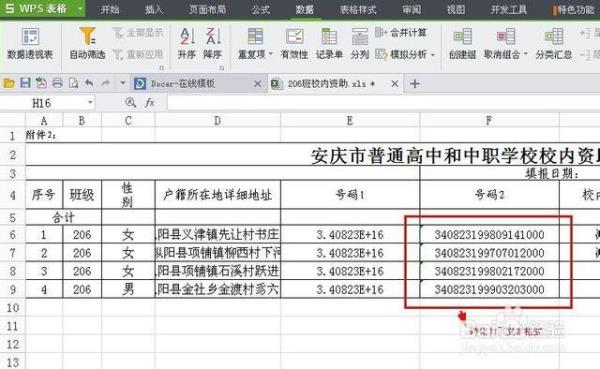Switch to the 页面布局 ribbon tab
The image size is (600, 369).
(x=207, y=9)
